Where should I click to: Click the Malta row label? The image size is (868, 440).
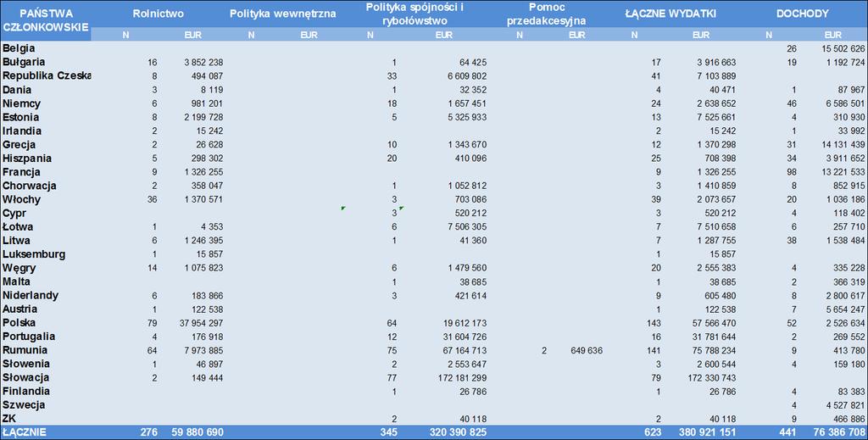click(x=16, y=281)
